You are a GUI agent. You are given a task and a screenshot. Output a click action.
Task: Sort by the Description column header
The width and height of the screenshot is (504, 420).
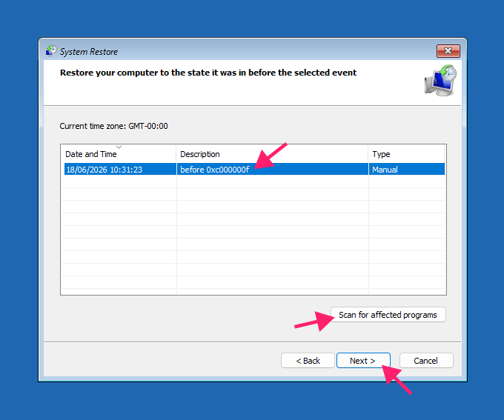[272, 154]
